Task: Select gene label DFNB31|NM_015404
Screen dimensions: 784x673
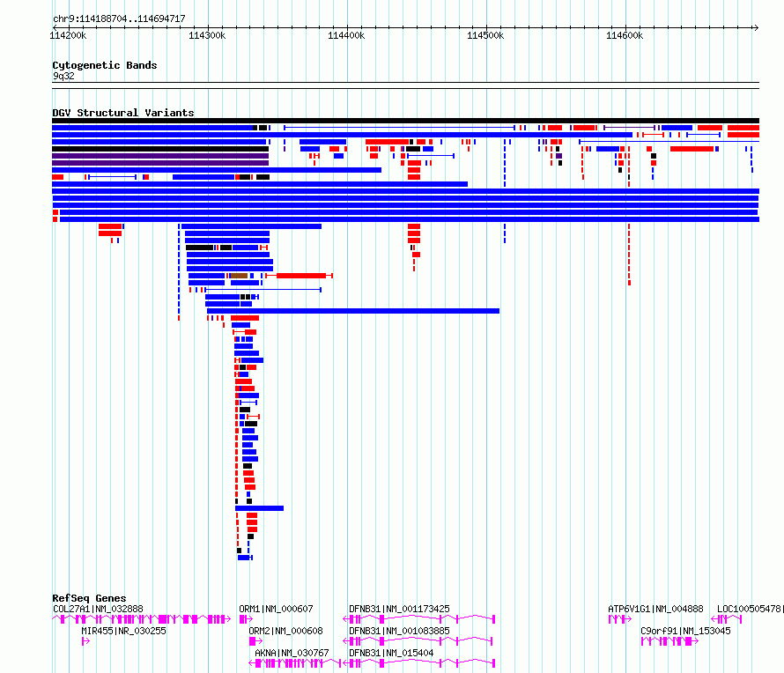Action: pos(391,653)
